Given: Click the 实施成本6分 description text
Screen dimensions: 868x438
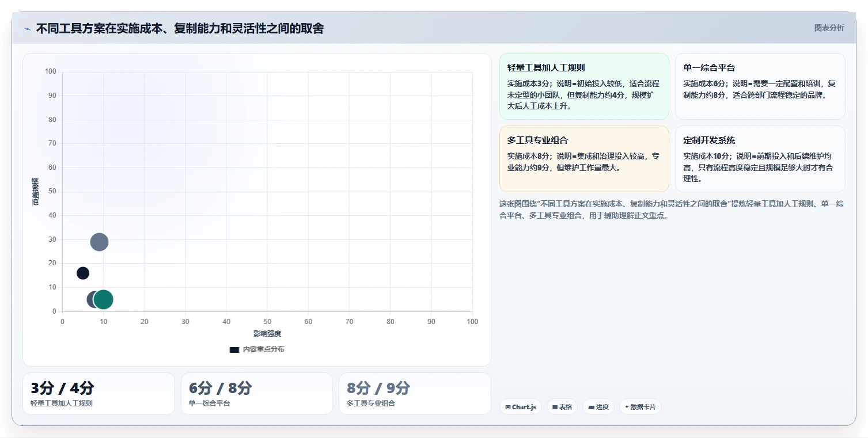Looking at the screenshot, I should (x=759, y=89).
